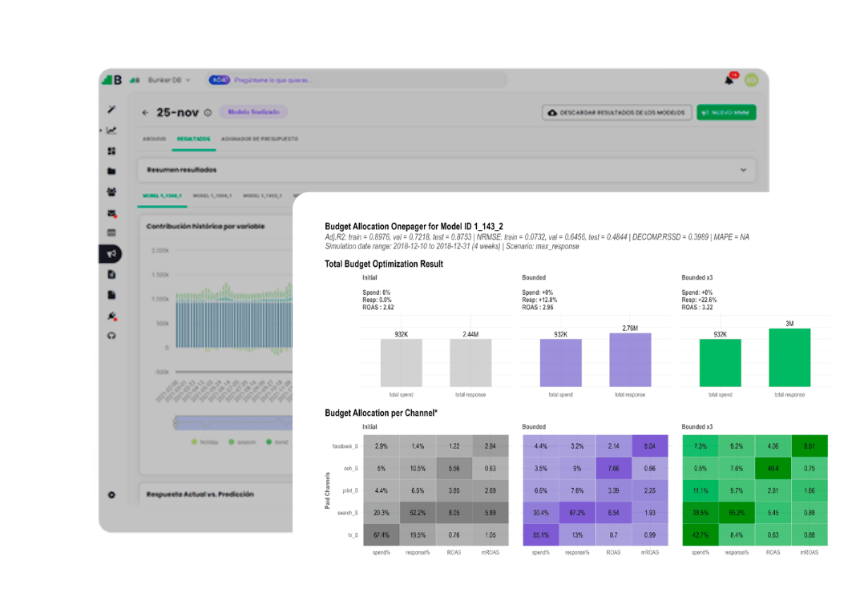Open the Bunker DB workspace dropdown

[169, 80]
